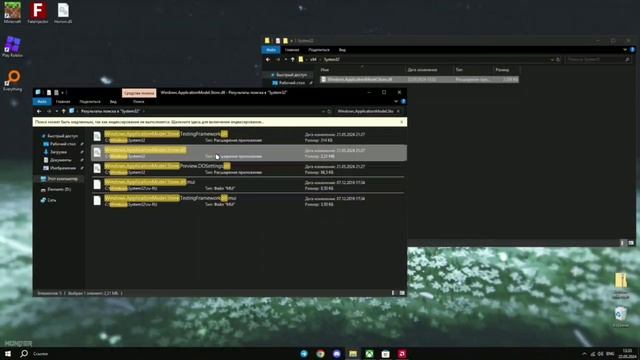Show hidden system tray icons
This screenshot has width=640, height=360.
[x=584, y=354]
